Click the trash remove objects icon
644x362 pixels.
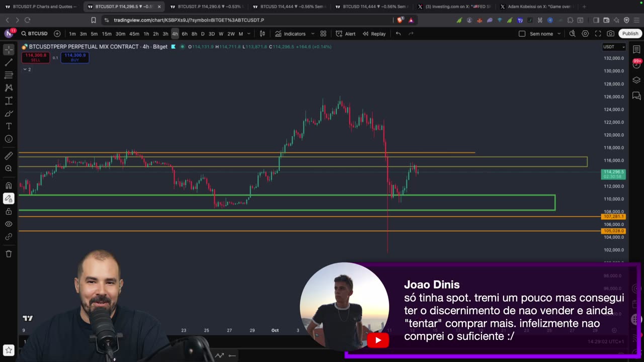(9, 254)
